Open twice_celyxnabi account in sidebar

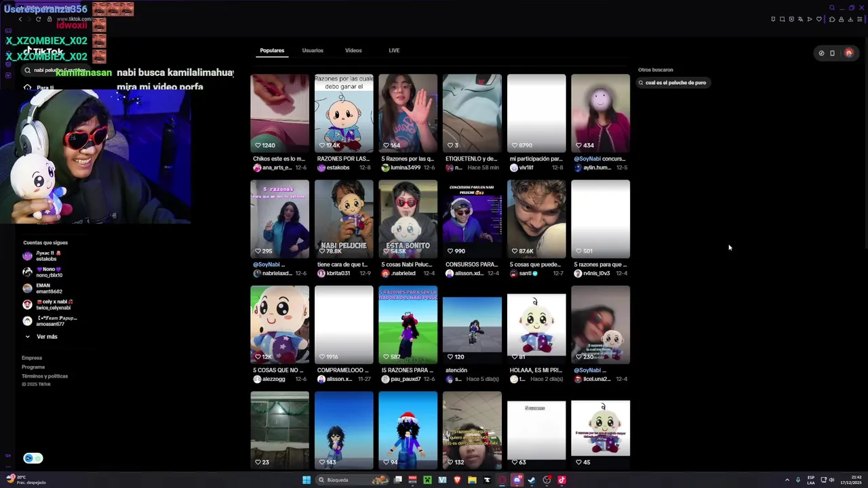47,304
